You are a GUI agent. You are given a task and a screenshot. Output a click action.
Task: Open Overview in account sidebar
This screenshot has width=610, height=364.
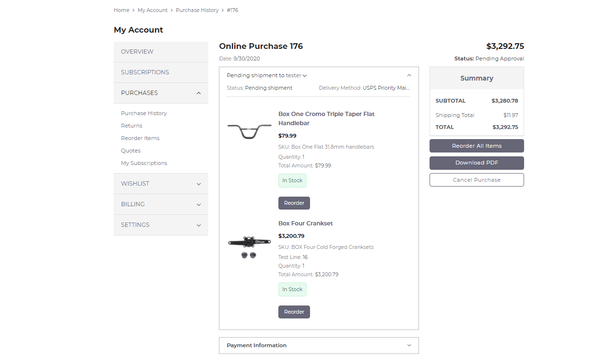click(x=161, y=52)
